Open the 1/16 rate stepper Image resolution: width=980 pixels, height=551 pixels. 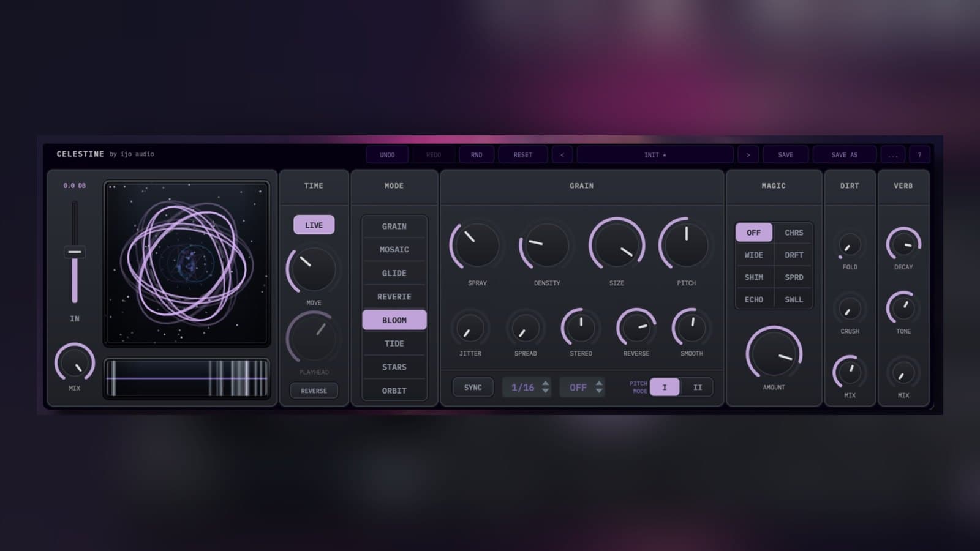pyautogui.click(x=527, y=388)
